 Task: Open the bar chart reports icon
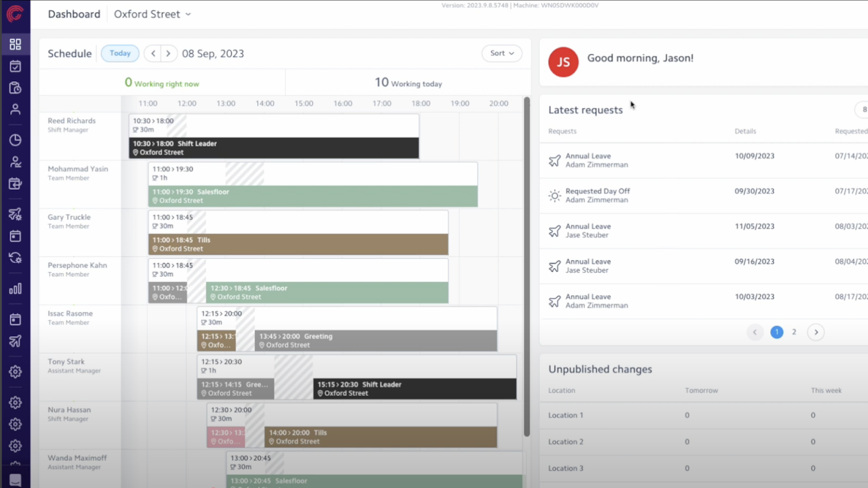15,289
